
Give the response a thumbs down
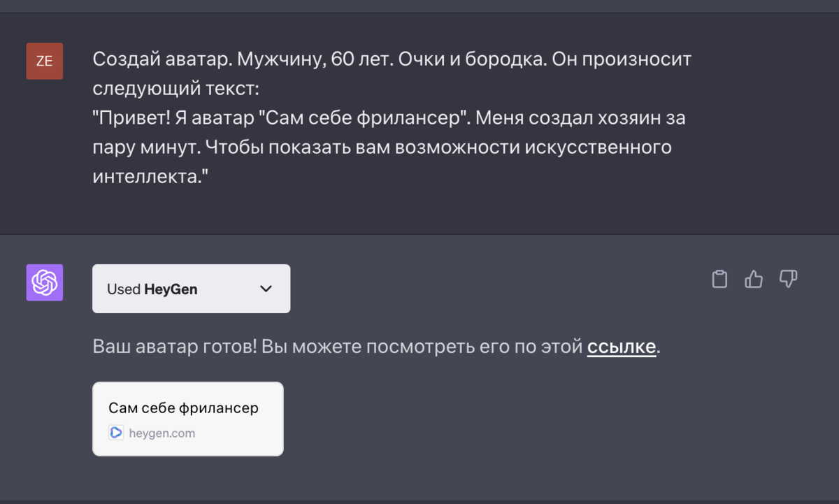pyautogui.click(x=789, y=279)
